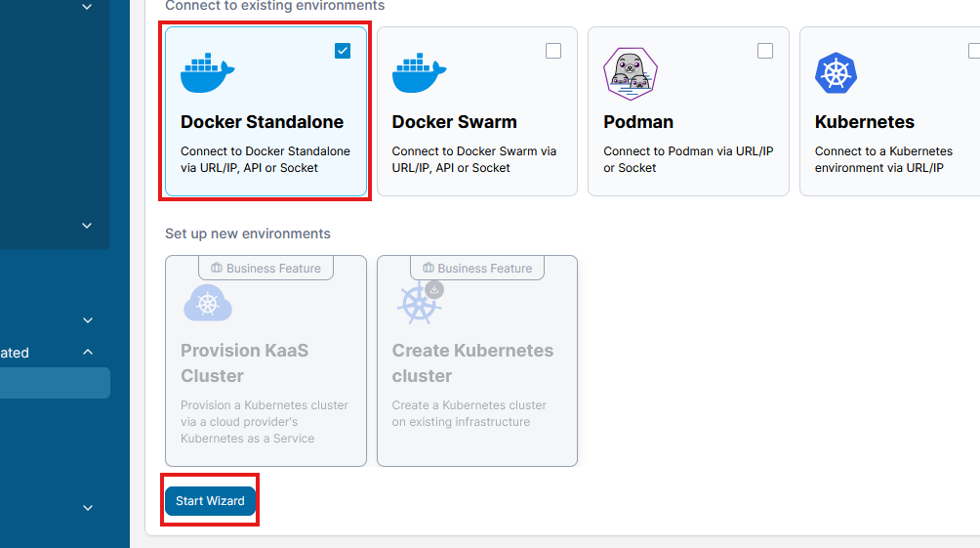This screenshot has width=980, height=548.
Task: Expand the bottommost sidebar chevron
Action: 87,508
